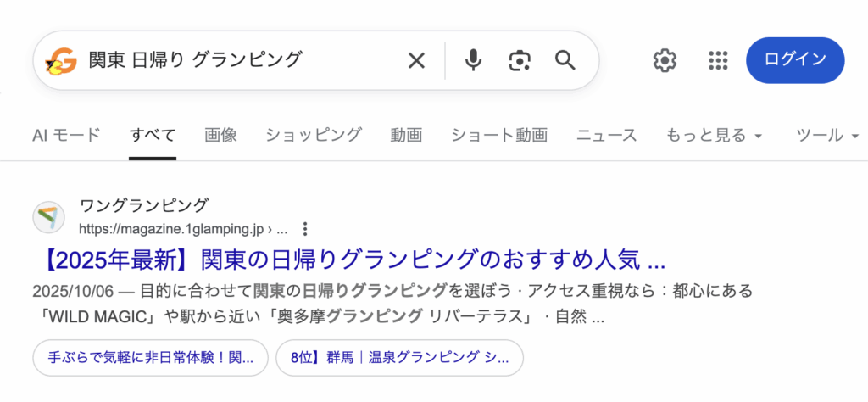Click the 8位】群馬｜温泉グランピング chip
Image resolution: width=868 pixels, height=402 pixels.
tap(399, 358)
